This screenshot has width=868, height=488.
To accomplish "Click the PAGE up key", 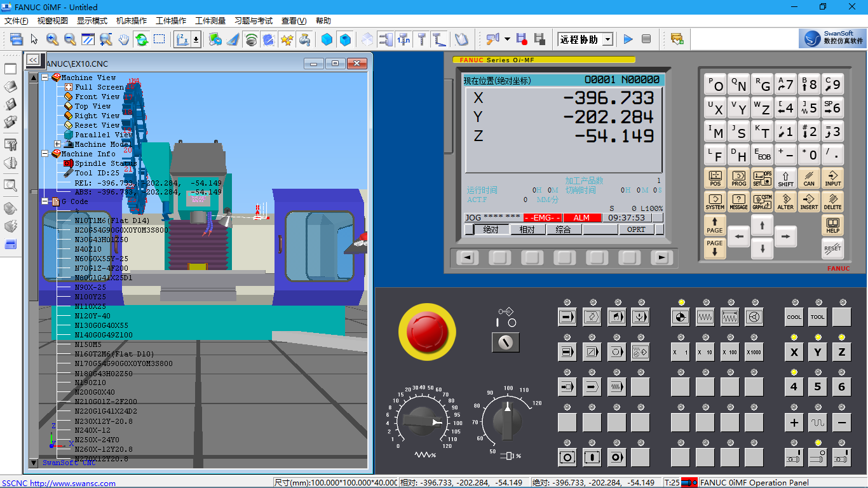I will point(715,225).
